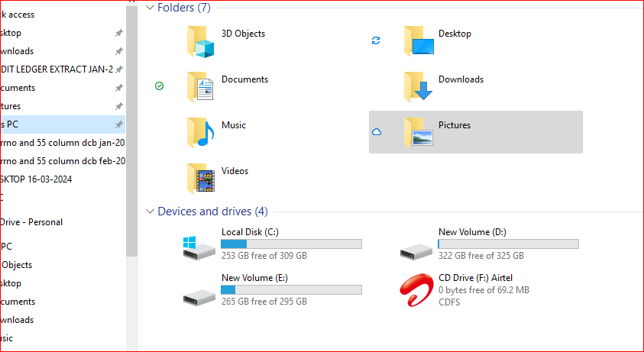Click the sync status icon beside Desktop
The width and height of the screenshot is (644, 352).
pos(376,40)
